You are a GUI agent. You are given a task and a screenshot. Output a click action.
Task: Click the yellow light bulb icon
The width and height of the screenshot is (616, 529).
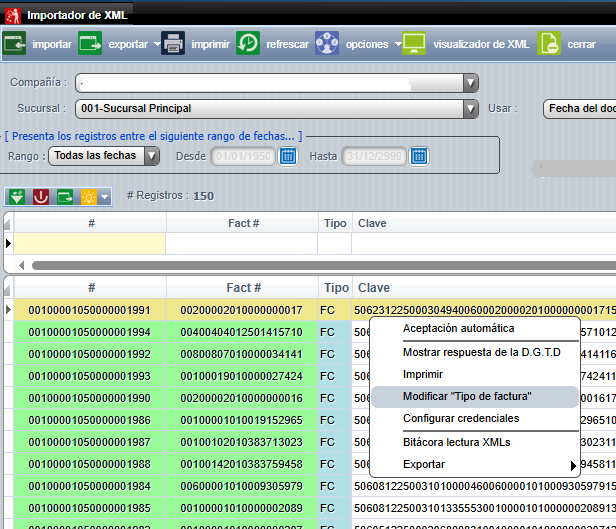coord(89,197)
